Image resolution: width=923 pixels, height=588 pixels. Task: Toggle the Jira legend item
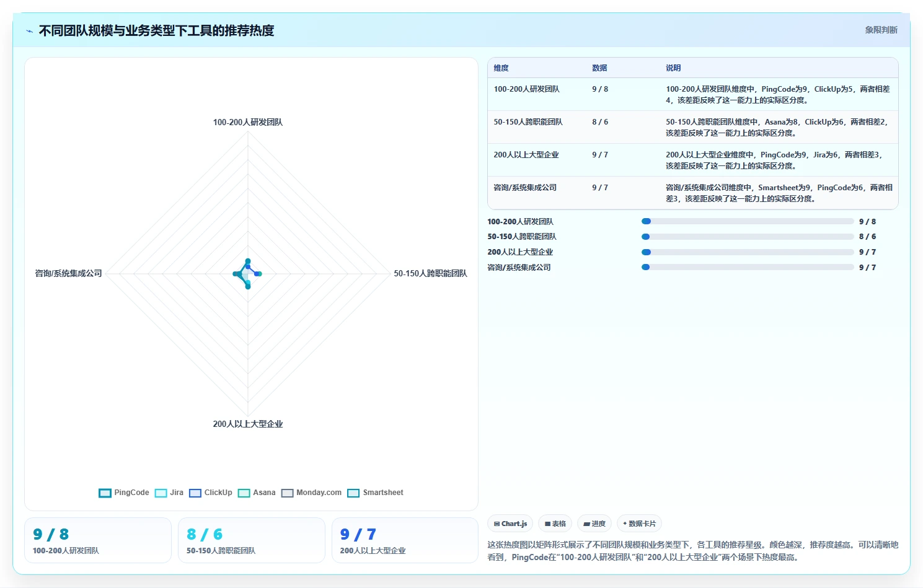(169, 493)
